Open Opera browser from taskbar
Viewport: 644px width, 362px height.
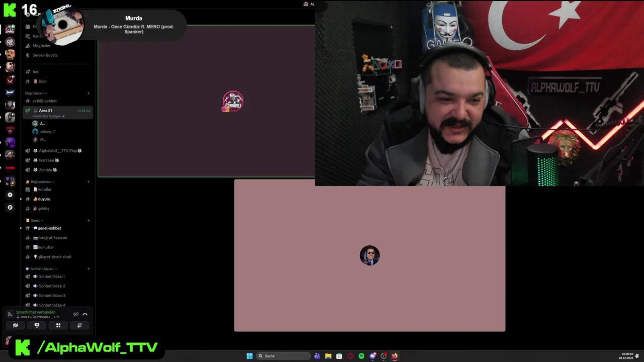point(350,356)
